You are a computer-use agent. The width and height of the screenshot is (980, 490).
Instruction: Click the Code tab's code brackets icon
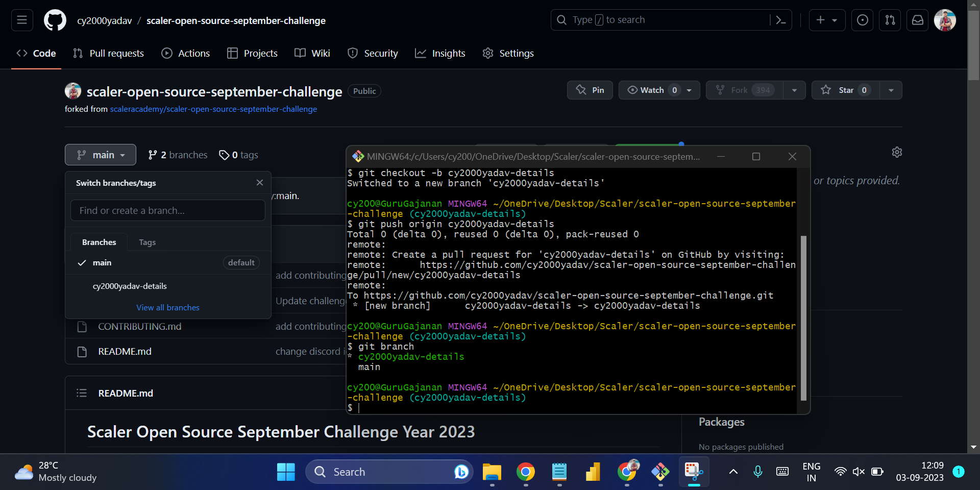click(x=21, y=53)
